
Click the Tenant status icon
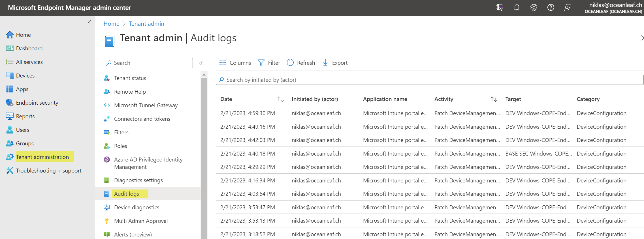pyautogui.click(x=107, y=78)
